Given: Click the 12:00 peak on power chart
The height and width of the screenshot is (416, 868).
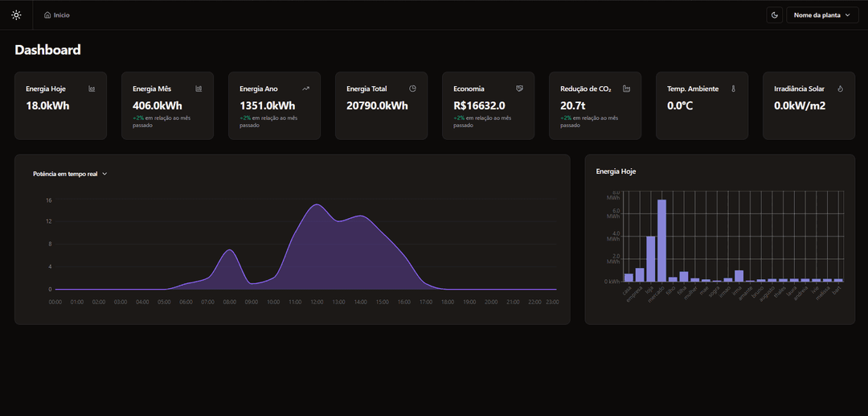Looking at the screenshot, I should pos(316,204).
